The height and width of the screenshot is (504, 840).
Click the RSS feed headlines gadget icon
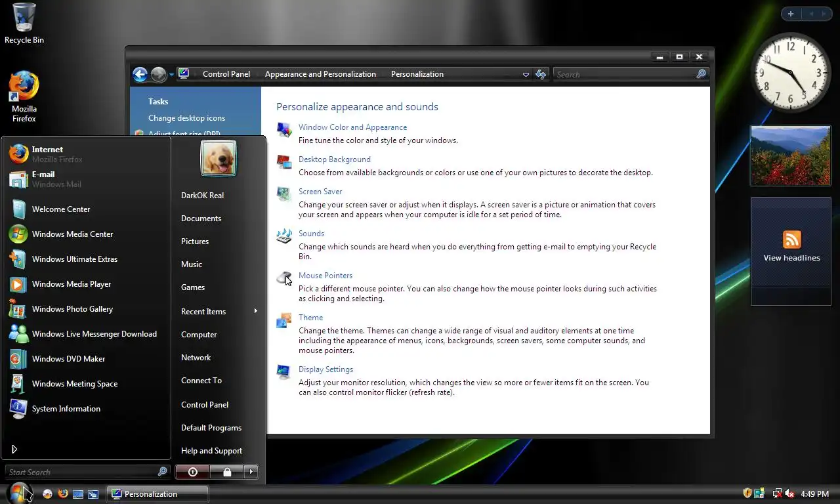coord(791,240)
